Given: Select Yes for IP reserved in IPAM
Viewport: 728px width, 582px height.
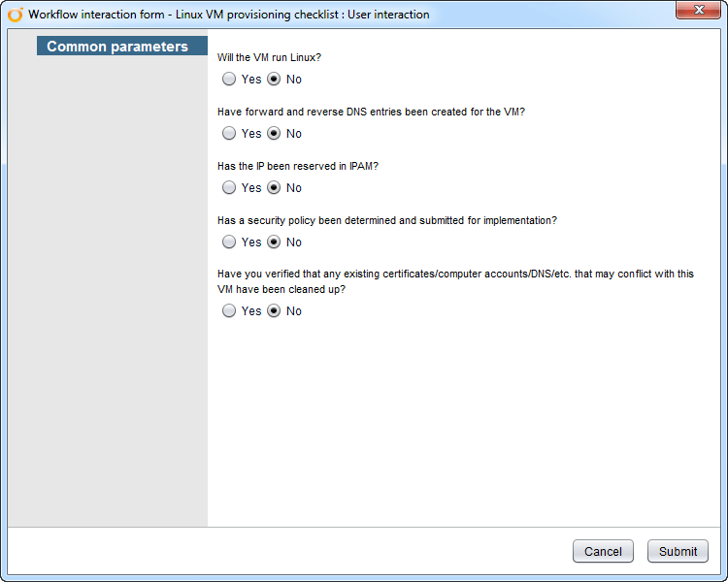Looking at the screenshot, I should pos(229,188).
